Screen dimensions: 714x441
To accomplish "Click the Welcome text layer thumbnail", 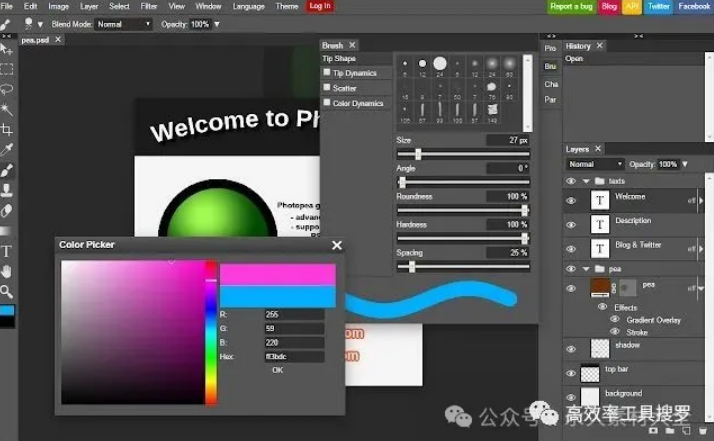I will (600, 200).
